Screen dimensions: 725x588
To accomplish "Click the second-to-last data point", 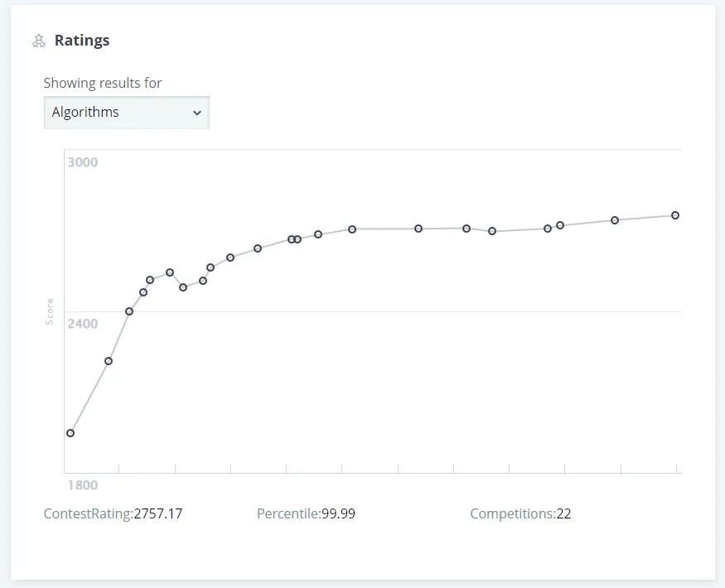I will 615,220.
